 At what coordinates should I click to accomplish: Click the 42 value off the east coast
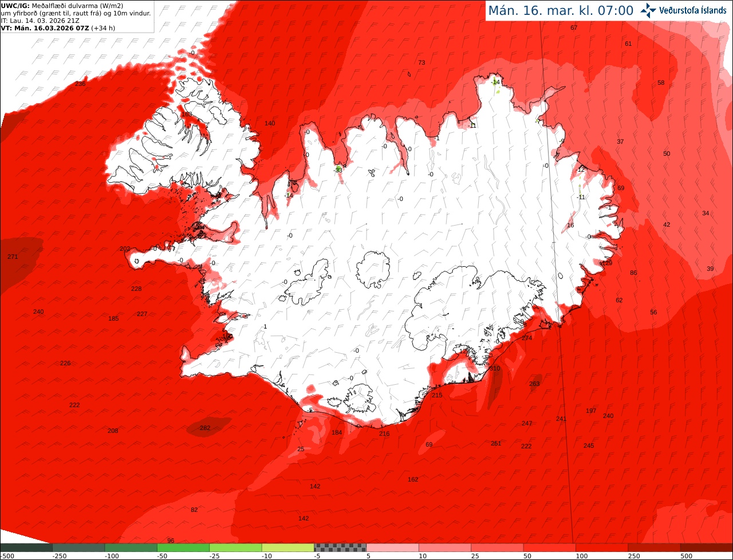click(x=667, y=225)
